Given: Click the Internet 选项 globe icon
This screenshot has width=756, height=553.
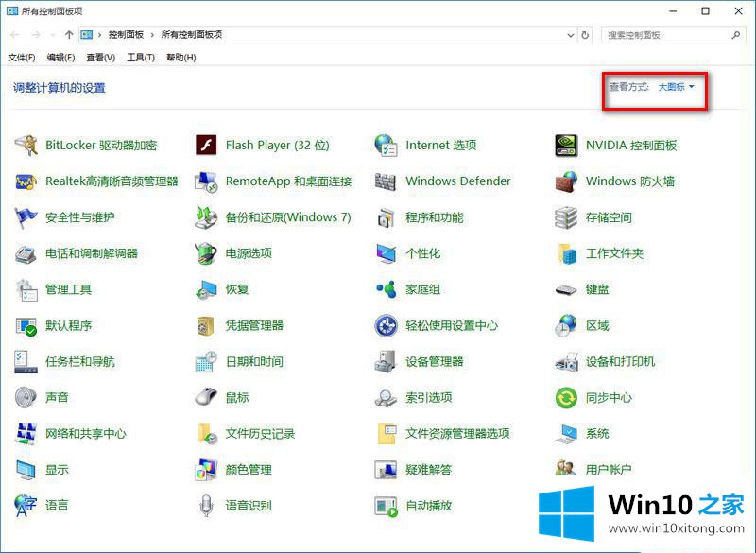Looking at the screenshot, I should click(x=387, y=146).
